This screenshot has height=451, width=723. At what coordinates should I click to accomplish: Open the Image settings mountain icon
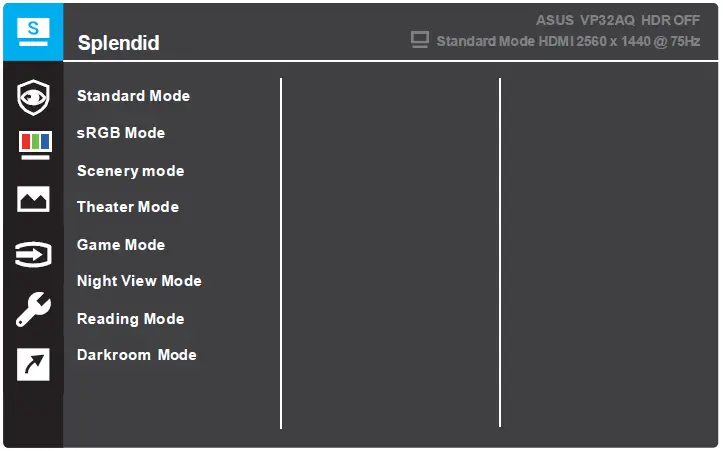[x=33, y=200]
